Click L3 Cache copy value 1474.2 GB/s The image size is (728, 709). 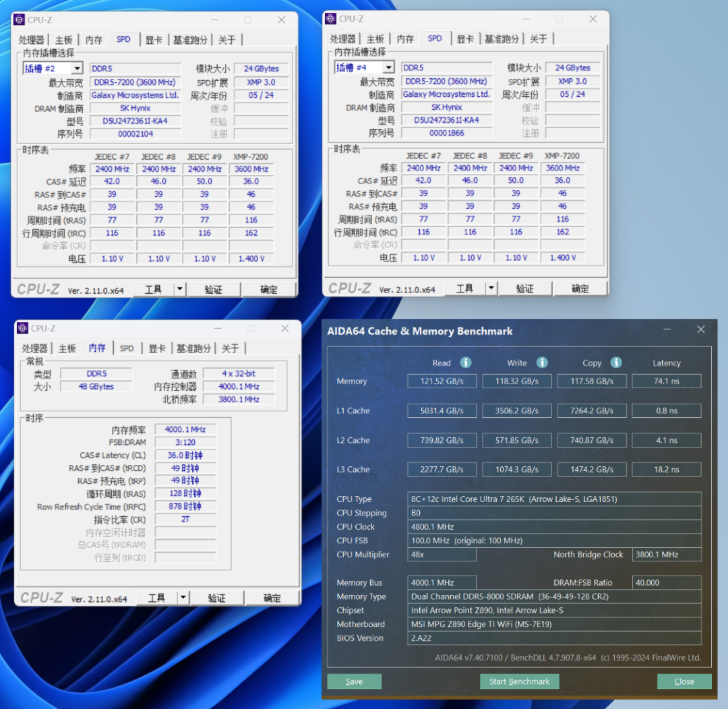(x=592, y=470)
